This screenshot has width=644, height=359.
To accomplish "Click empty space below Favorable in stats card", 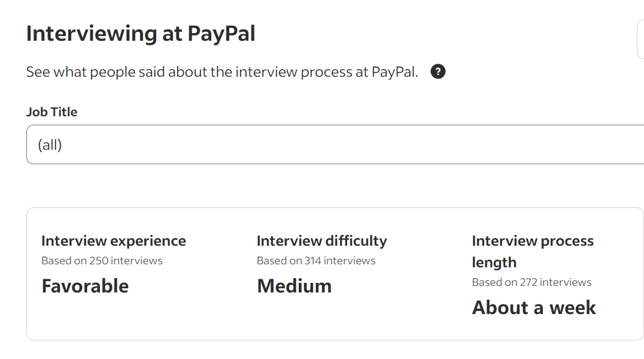I will [x=123, y=319].
